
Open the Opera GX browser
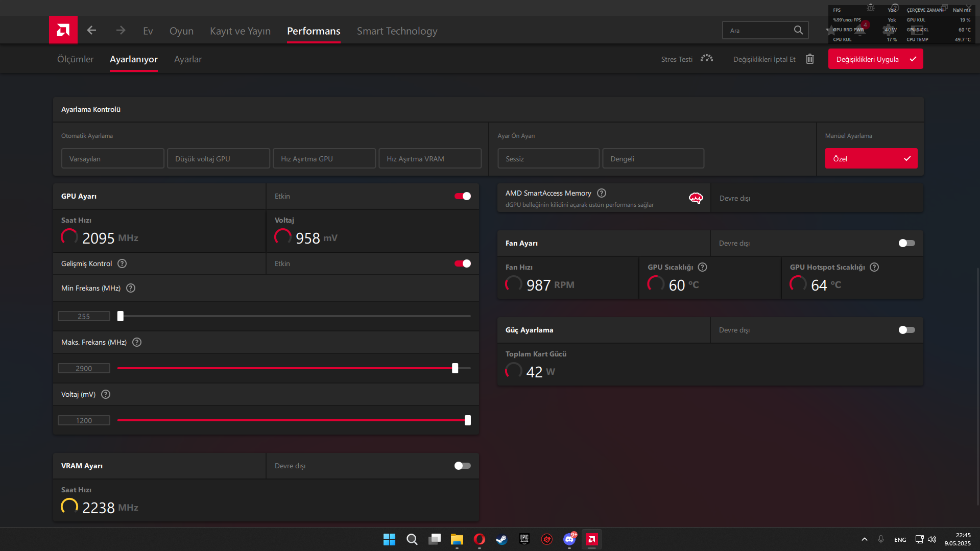point(480,539)
